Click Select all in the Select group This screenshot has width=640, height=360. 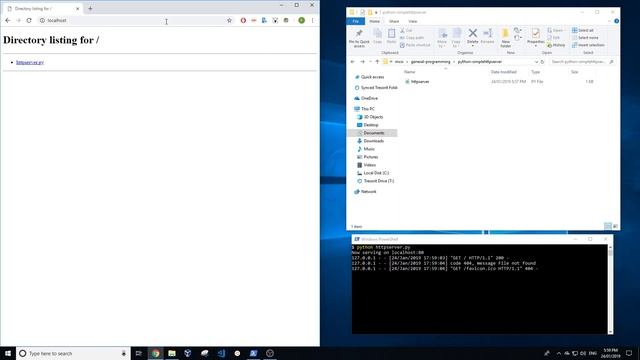click(x=583, y=31)
